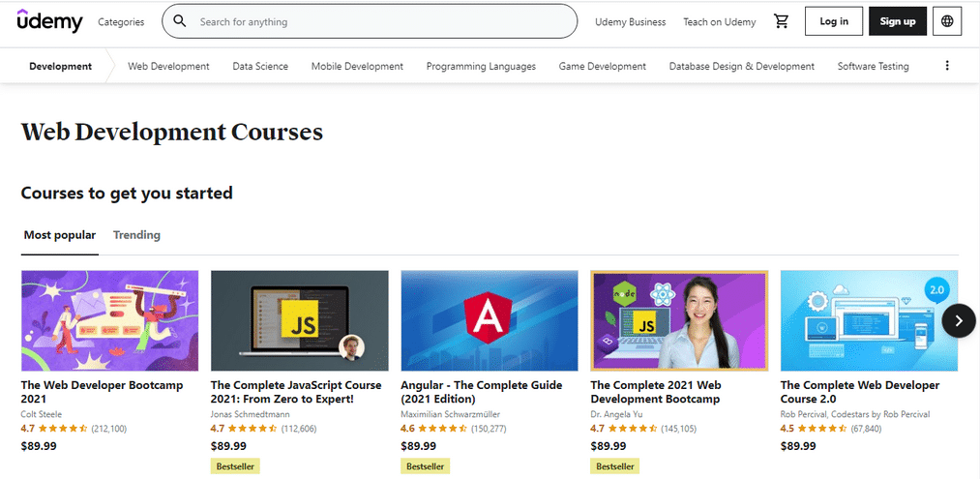Viewport: 980px width, 479px height.
Task: Click the Udemy logo
Action: click(x=49, y=21)
